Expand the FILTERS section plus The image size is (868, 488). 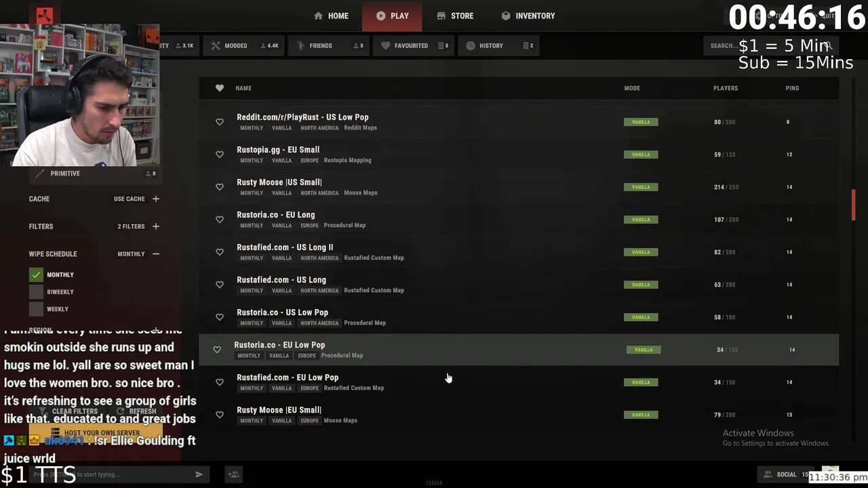pyautogui.click(x=156, y=226)
